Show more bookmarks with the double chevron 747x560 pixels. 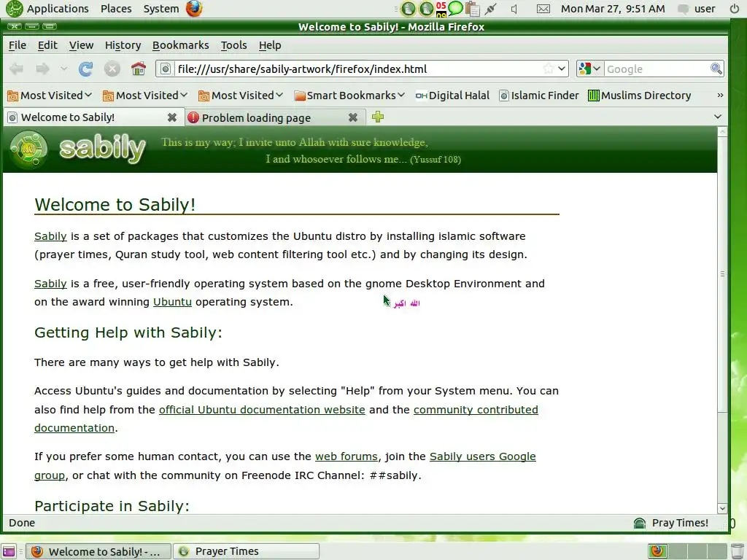coord(720,96)
